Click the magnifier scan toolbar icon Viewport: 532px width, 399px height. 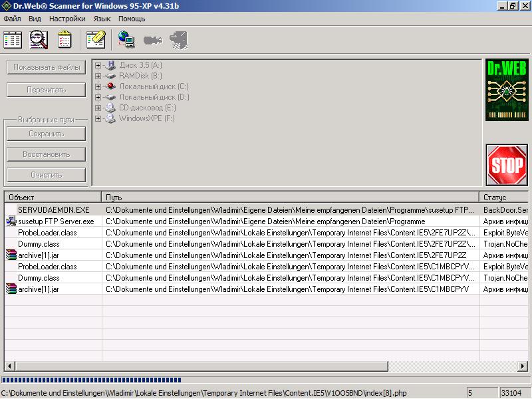39,40
